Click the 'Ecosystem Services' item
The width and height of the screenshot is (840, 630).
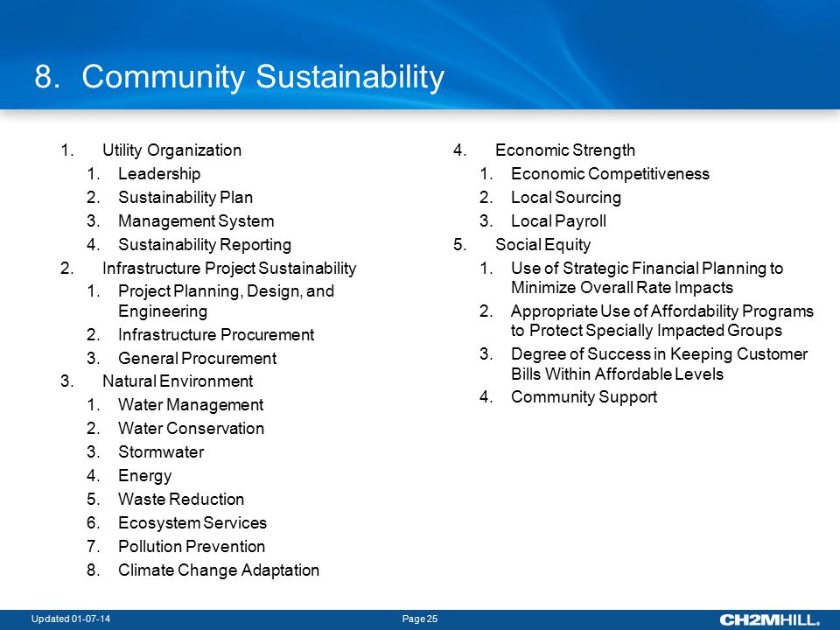pos(192,523)
